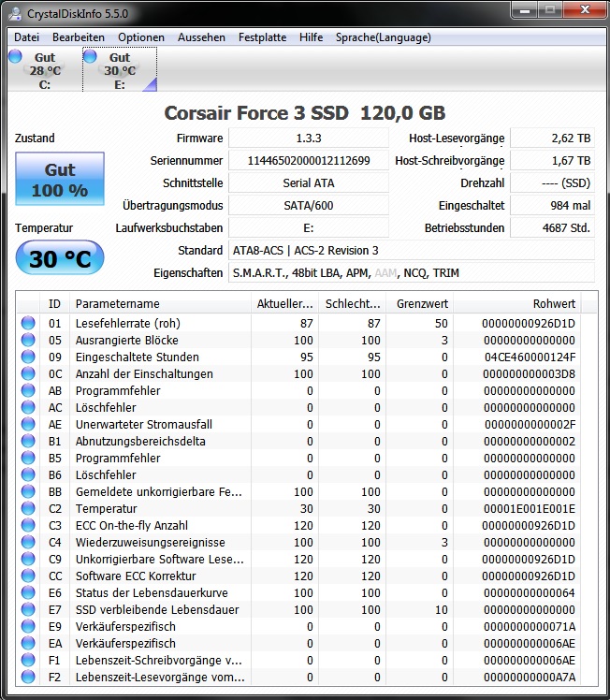Click the Seriennummer field 11446502000012112699
610x700 pixels.
coord(309,161)
